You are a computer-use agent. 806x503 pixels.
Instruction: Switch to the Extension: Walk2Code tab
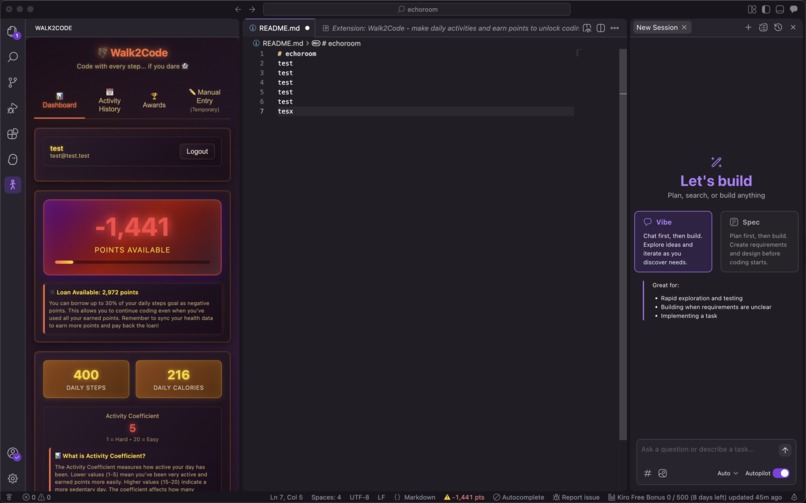point(450,28)
